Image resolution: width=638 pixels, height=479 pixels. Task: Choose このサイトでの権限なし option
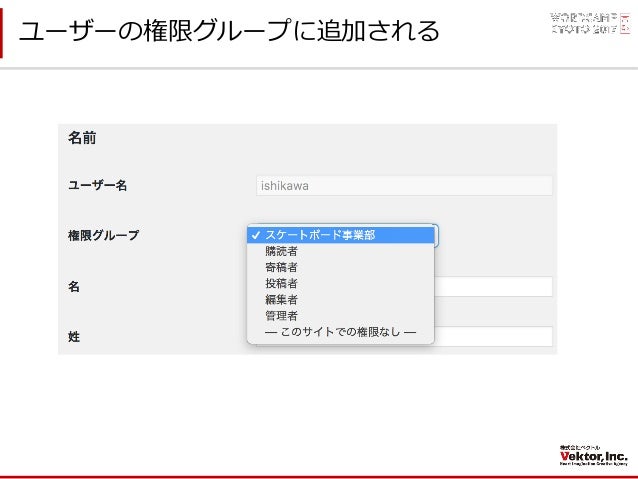click(341, 332)
